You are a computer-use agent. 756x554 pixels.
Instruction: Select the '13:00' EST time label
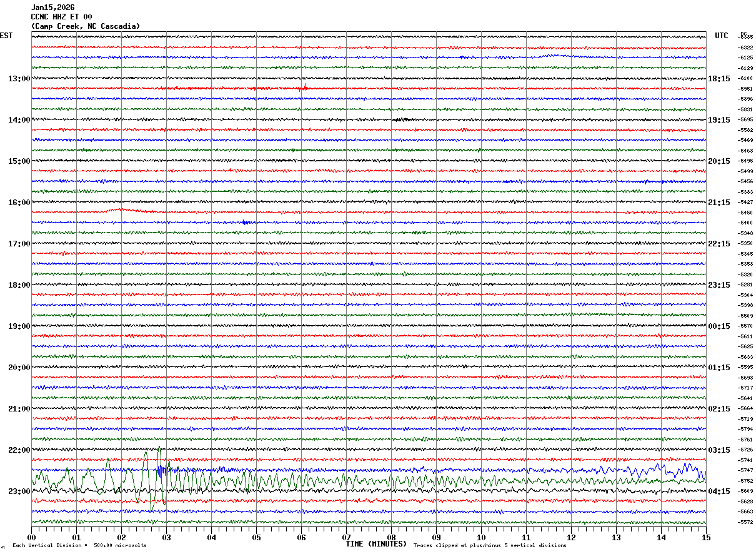pyautogui.click(x=19, y=79)
